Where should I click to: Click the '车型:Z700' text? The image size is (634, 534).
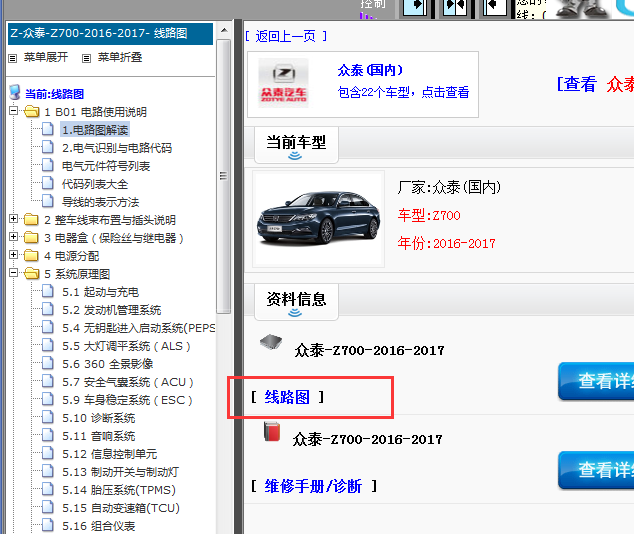429,215
